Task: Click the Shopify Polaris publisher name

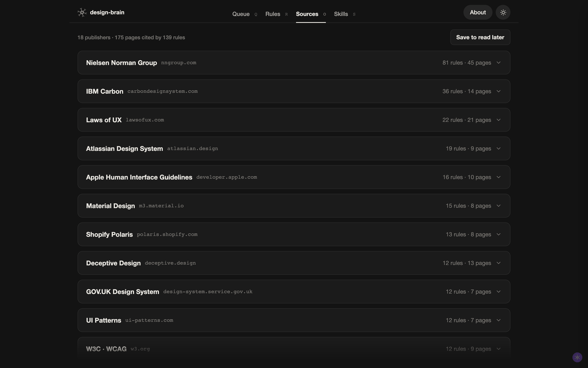Action: (109, 234)
